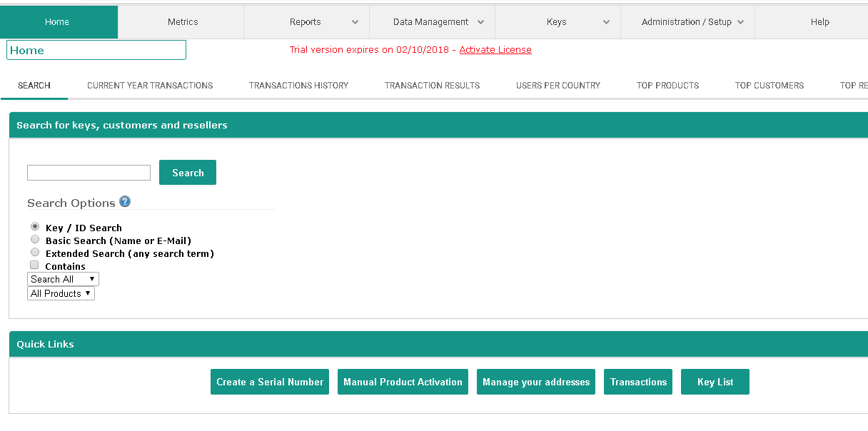Open the All Products dropdown
868x431 pixels.
(61, 293)
